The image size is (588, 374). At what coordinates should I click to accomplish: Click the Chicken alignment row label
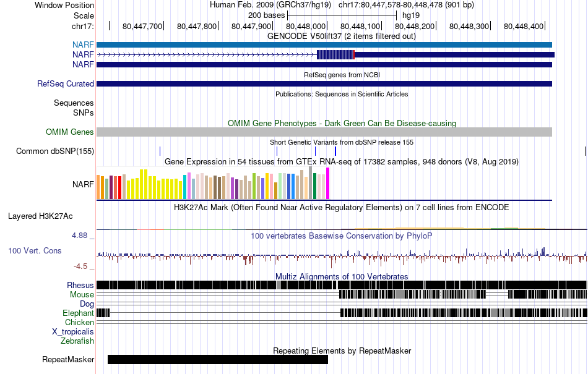[79, 322]
